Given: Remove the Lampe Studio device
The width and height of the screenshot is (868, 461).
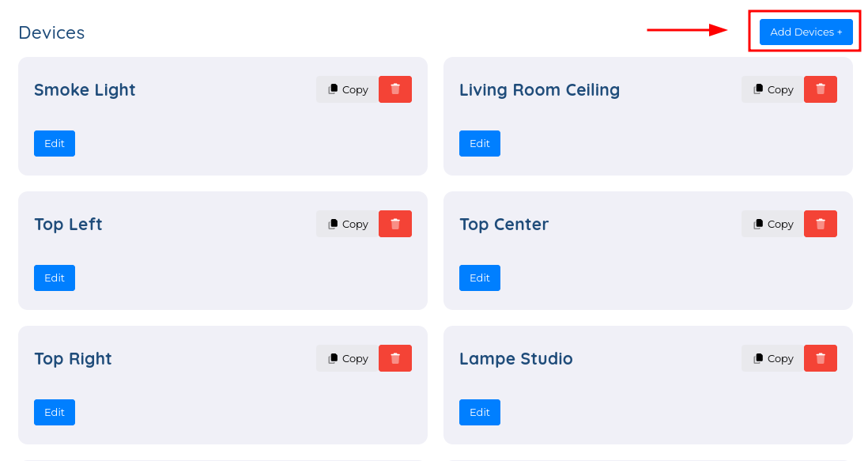Looking at the screenshot, I should tap(820, 358).
